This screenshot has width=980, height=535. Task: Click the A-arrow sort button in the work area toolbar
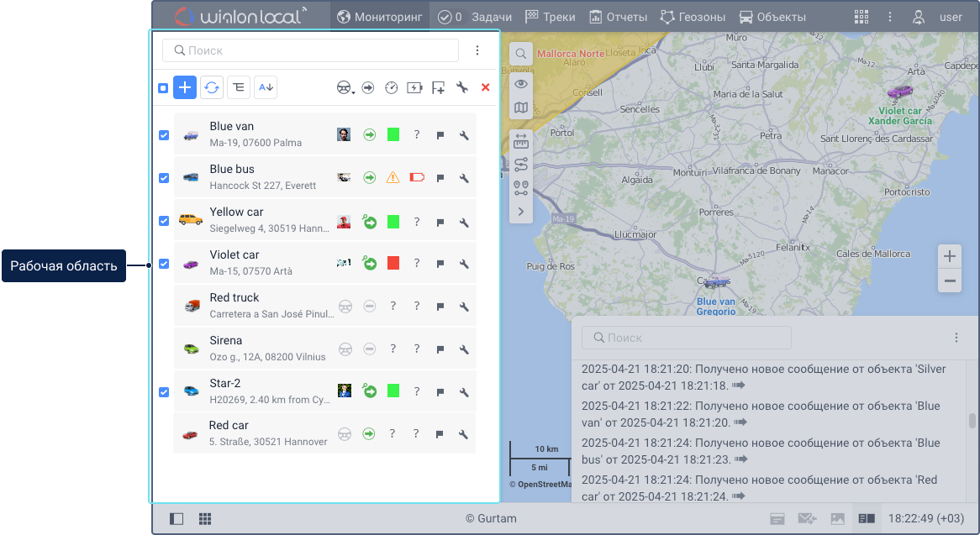click(266, 87)
